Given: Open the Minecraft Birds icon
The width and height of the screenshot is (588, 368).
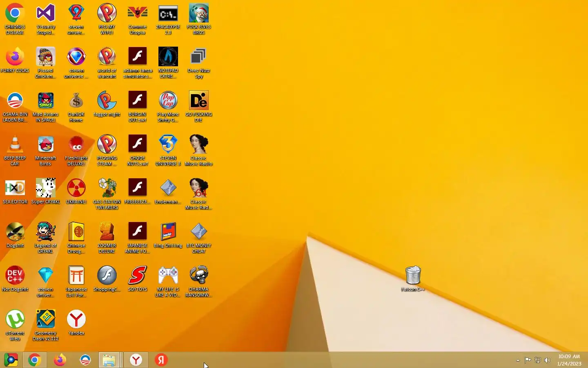Looking at the screenshot, I should point(45,150).
